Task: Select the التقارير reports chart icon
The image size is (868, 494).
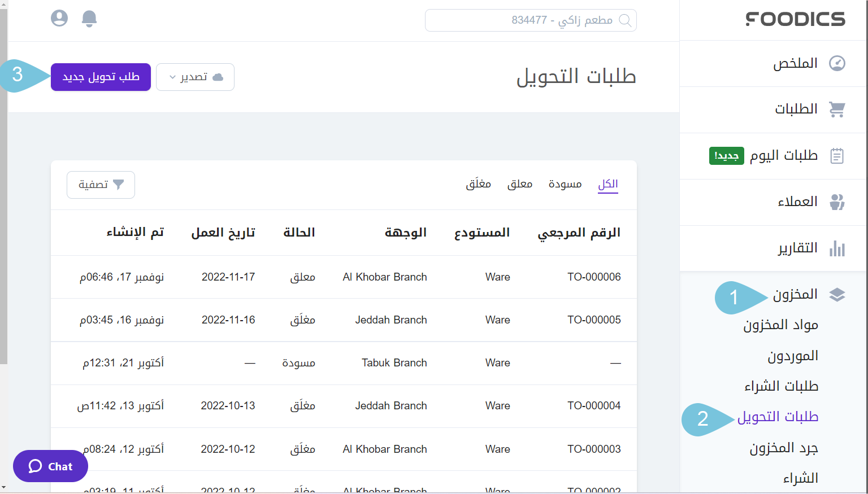Action: tap(837, 247)
